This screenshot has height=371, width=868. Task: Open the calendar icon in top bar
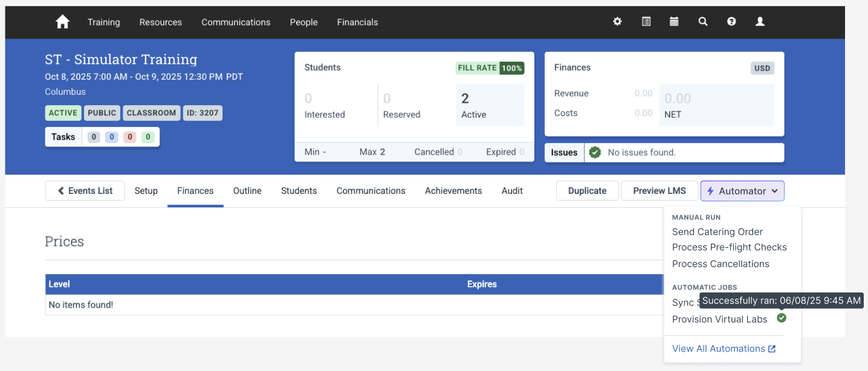tap(674, 22)
